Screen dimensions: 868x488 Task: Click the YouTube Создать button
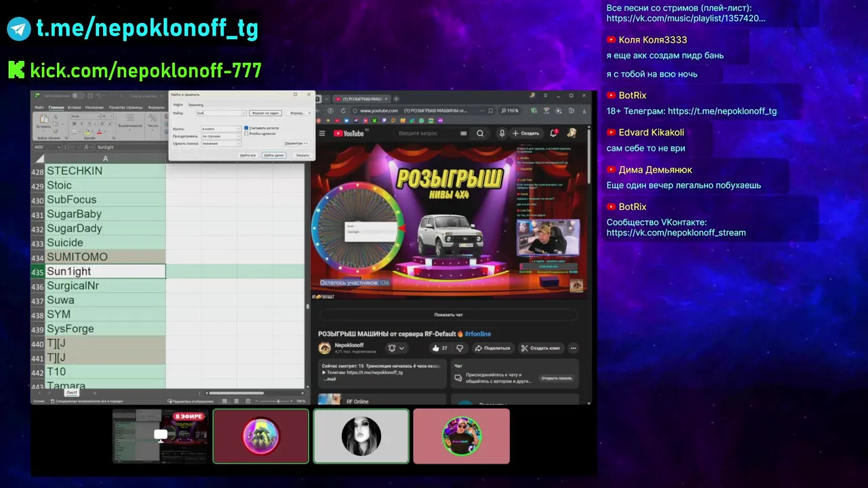tap(526, 134)
